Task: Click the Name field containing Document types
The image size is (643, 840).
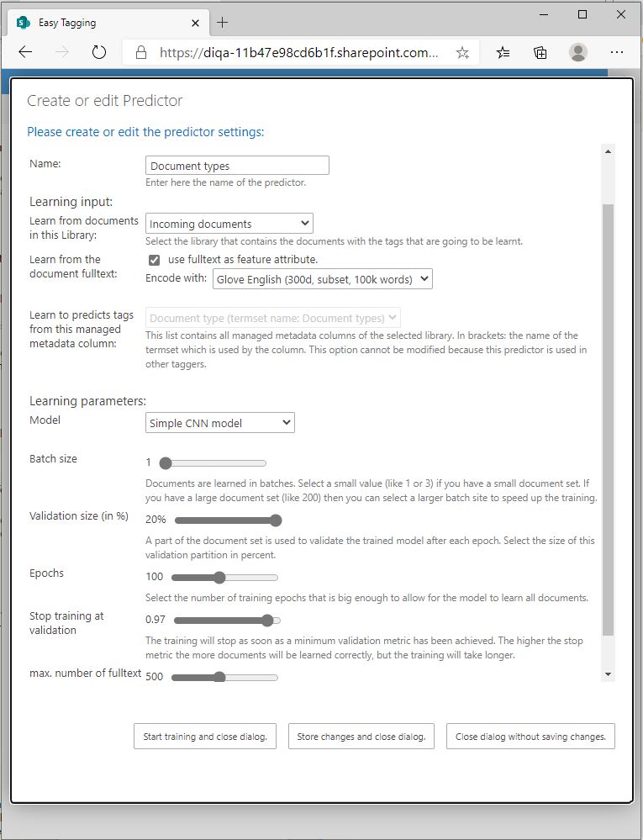Action: click(x=237, y=166)
